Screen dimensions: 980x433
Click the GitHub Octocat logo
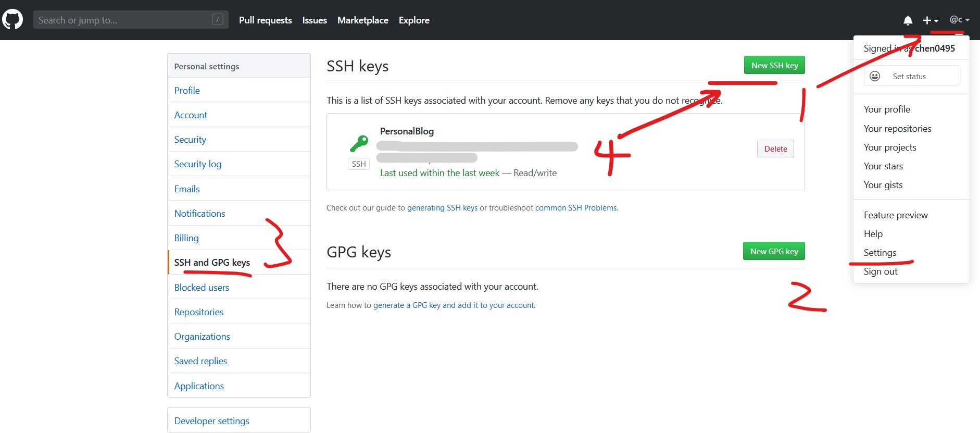point(12,20)
